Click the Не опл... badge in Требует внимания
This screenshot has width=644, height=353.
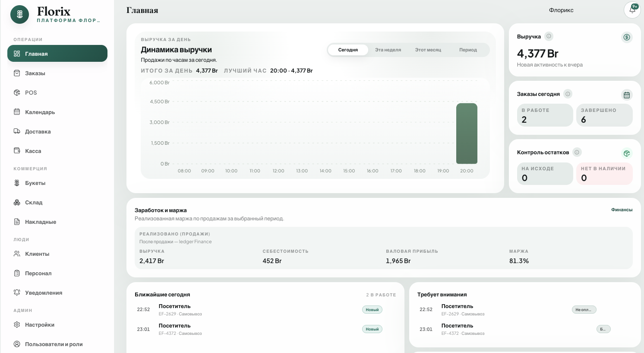[x=584, y=309]
